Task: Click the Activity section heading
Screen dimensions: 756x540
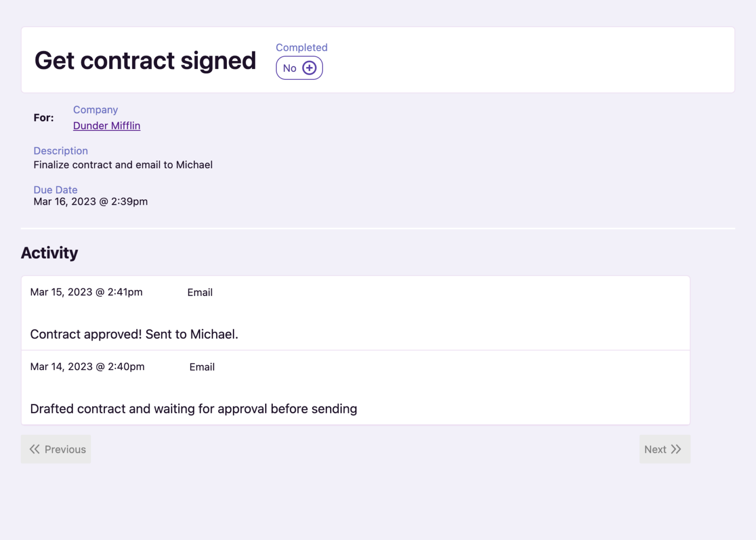Action: point(49,253)
